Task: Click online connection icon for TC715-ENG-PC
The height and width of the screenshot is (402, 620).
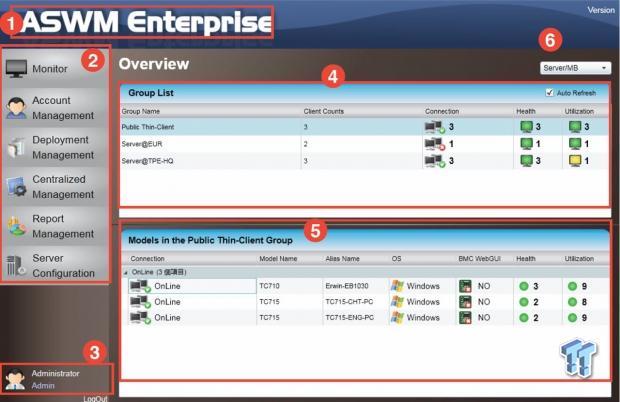Action: point(140,317)
